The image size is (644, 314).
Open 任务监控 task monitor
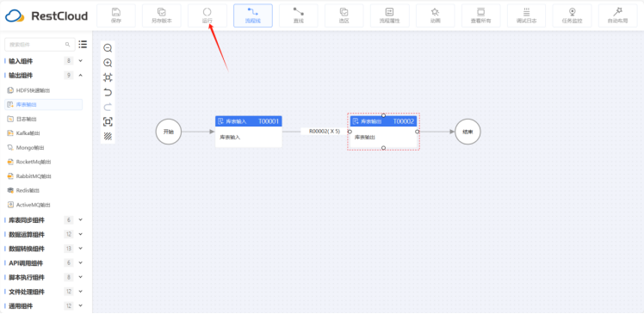click(x=573, y=15)
